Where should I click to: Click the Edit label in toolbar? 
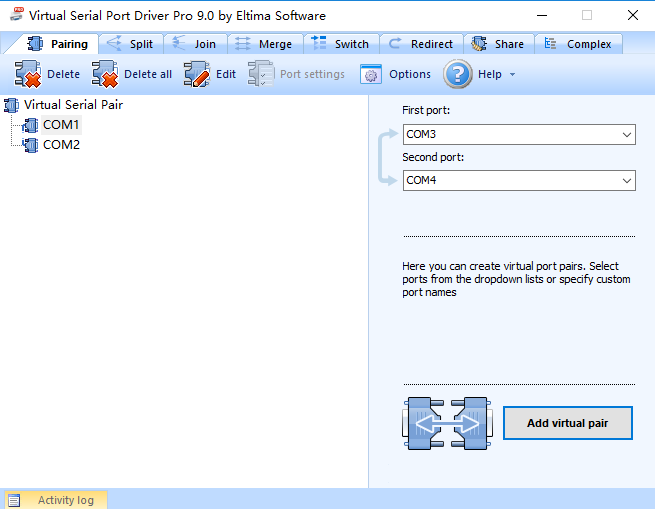pyautogui.click(x=226, y=74)
